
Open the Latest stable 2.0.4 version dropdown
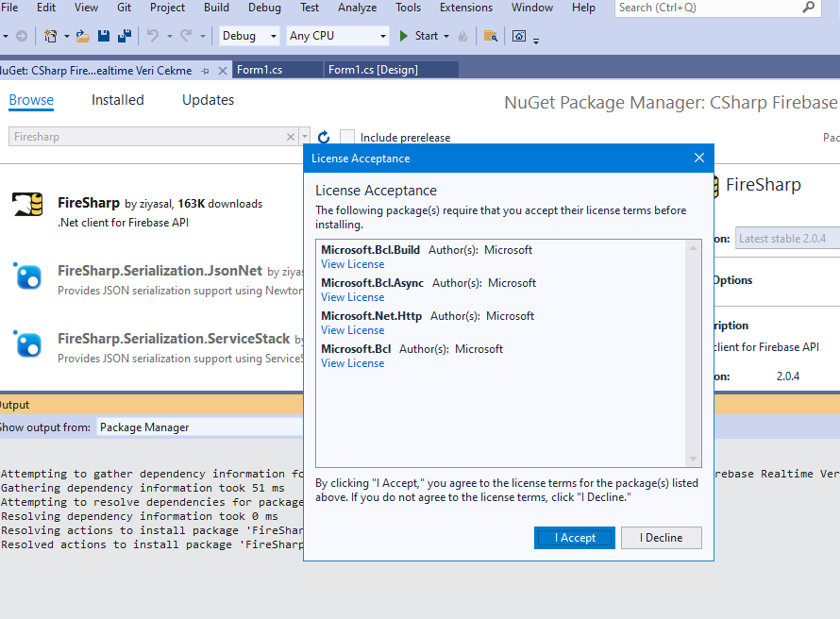[787, 239]
